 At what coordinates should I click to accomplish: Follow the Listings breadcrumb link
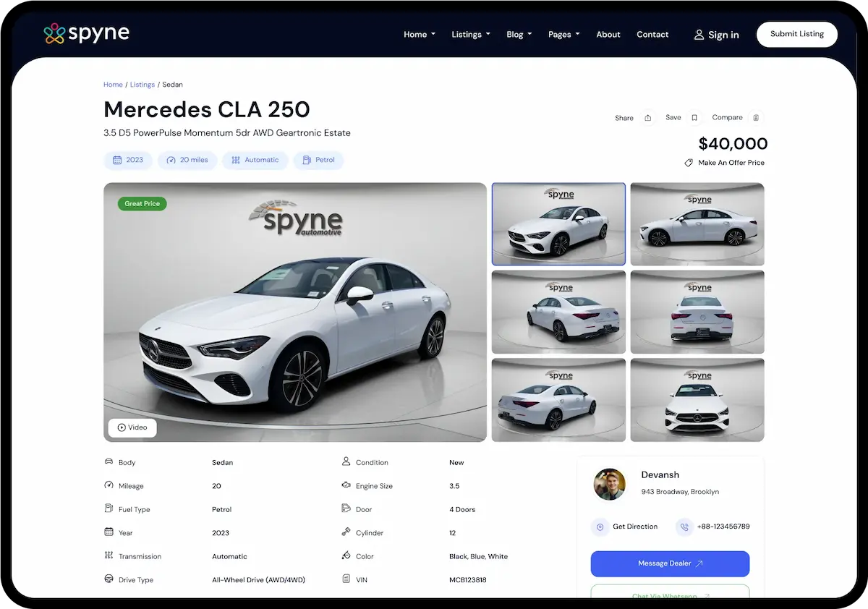click(142, 85)
